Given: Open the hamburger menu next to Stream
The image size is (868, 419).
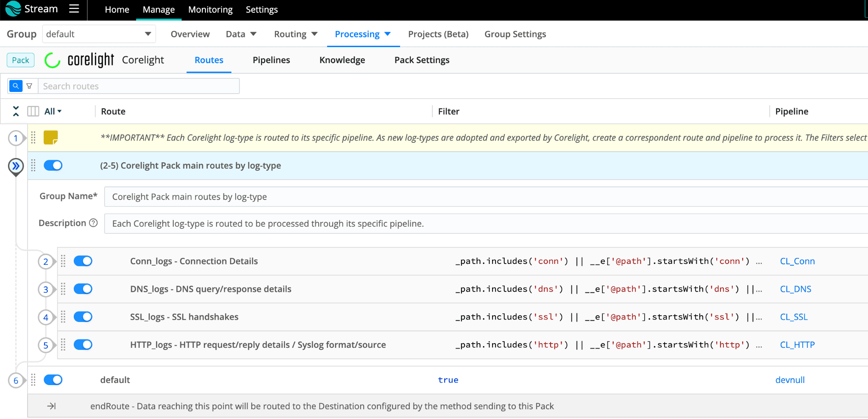Looking at the screenshot, I should point(74,9).
